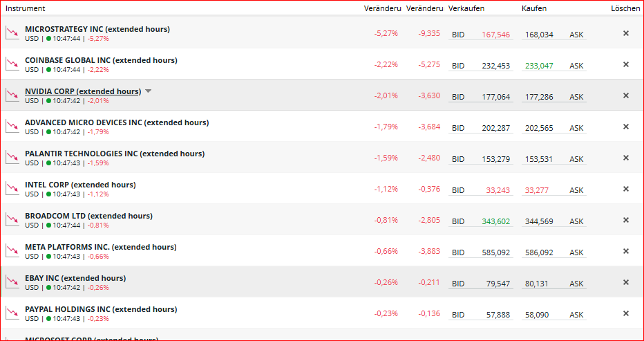Open the ADVANCED MICRO DEVICES instrument name

[116, 122]
